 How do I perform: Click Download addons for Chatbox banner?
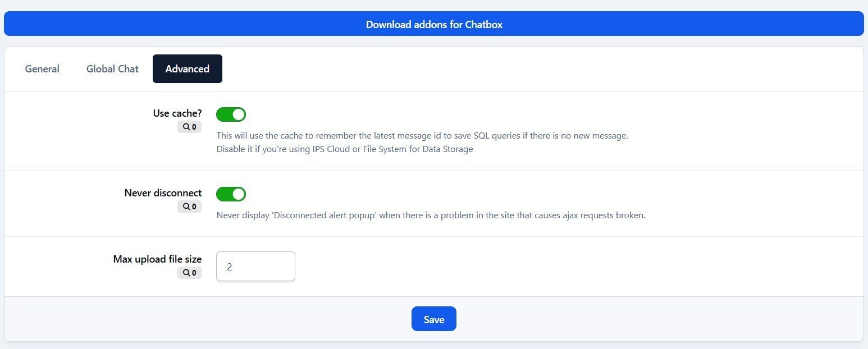click(x=433, y=24)
